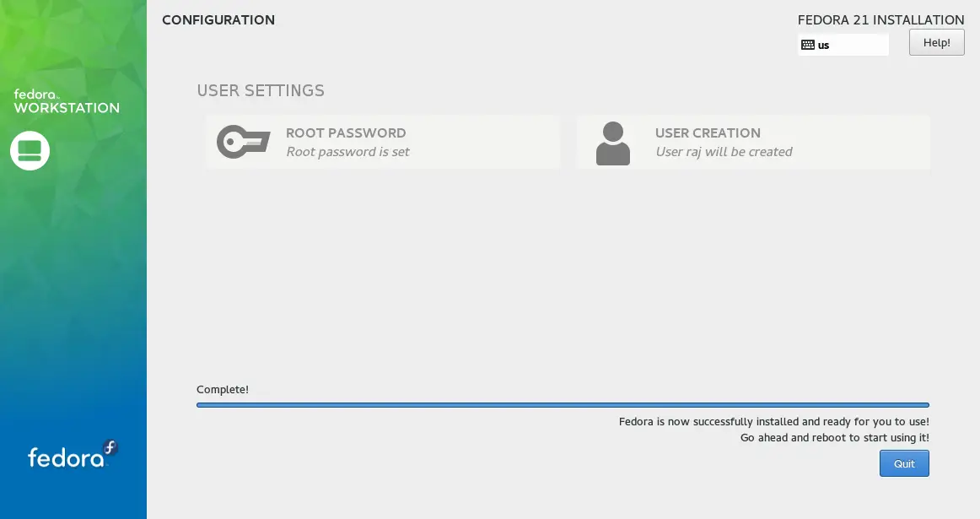The image size is (980, 519).
Task: Click the workstation laptop icon in sidebar
Action: tap(30, 150)
